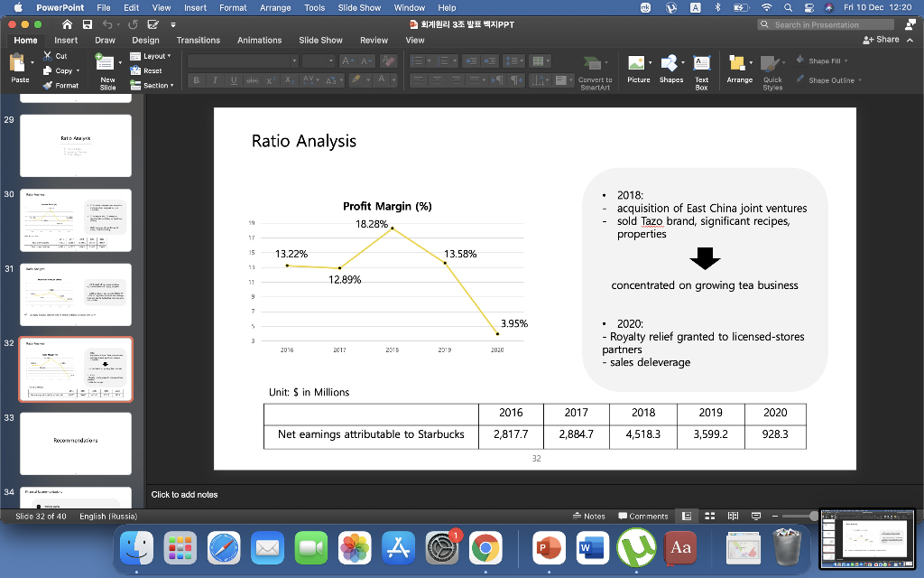The image size is (924, 578).
Task: Apply subscript formatting
Action: click(x=289, y=80)
